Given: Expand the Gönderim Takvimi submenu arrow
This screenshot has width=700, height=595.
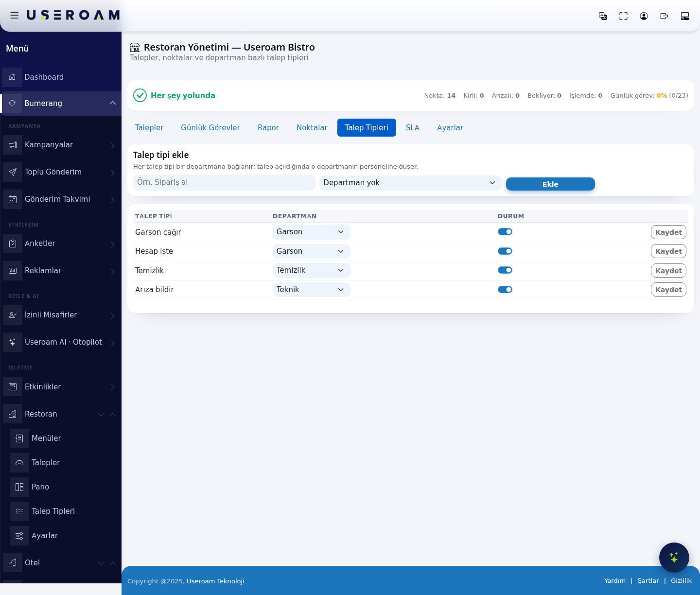Looking at the screenshot, I should pos(113,200).
